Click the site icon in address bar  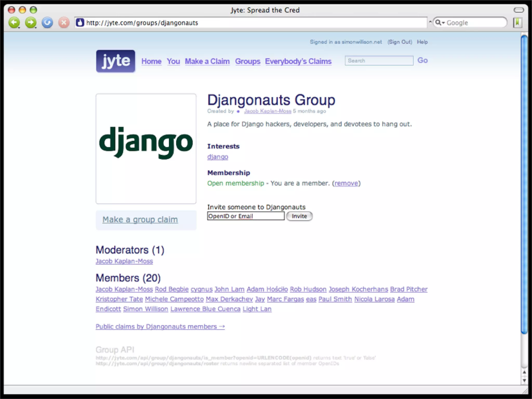80,23
